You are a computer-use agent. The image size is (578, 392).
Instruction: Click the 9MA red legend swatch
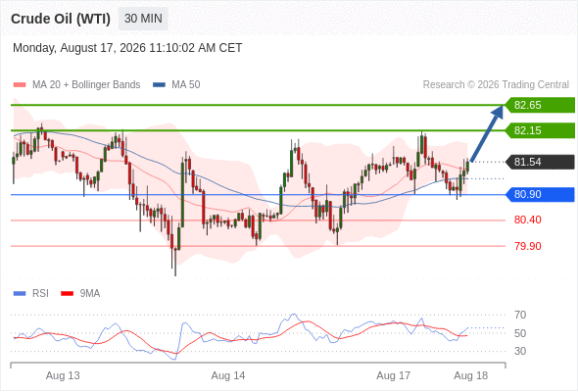click(x=67, y=294)
